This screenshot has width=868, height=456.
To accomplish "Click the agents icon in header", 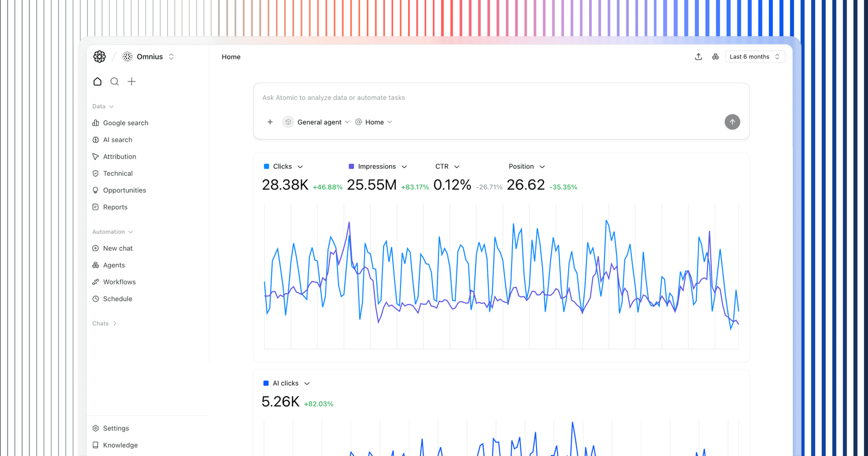I will (716, 56).
